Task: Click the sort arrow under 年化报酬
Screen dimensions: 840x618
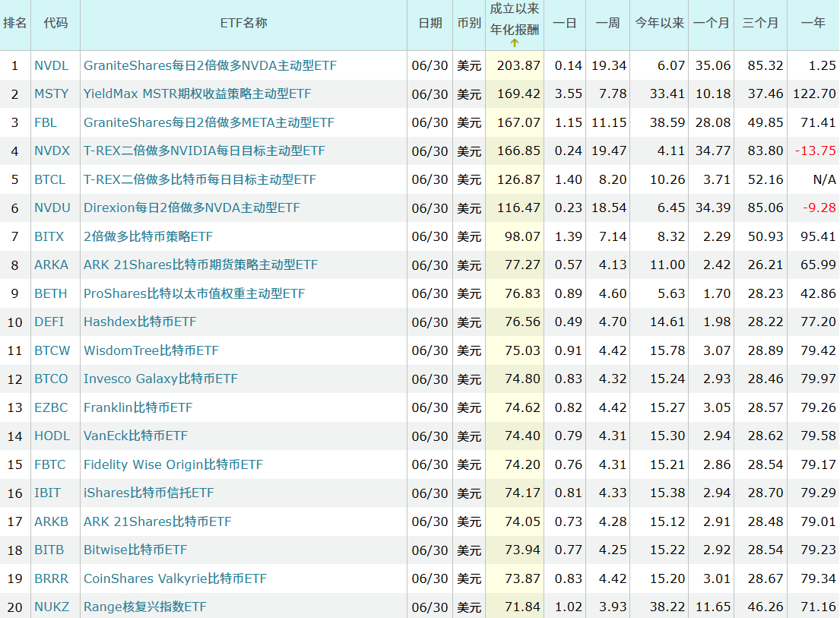Action: pyautogui.click(x=515, y=43)
